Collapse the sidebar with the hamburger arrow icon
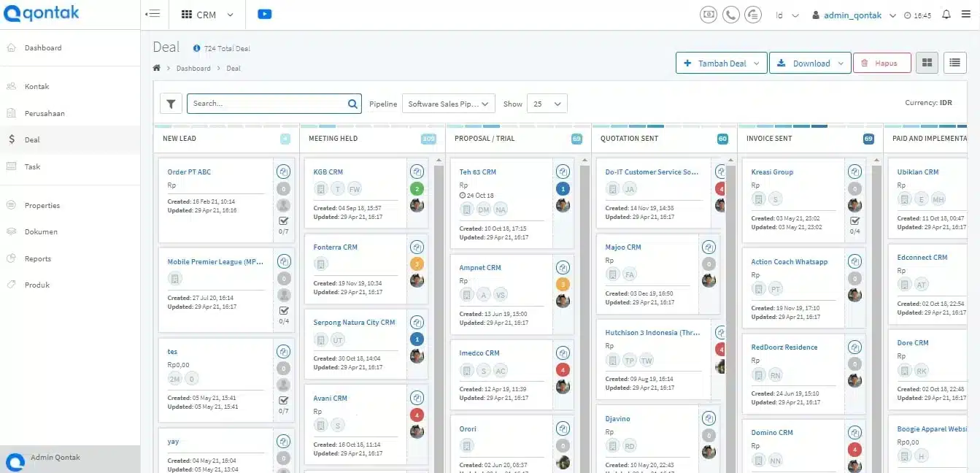Viewport: 980px width, 473px height. point(153,14)
